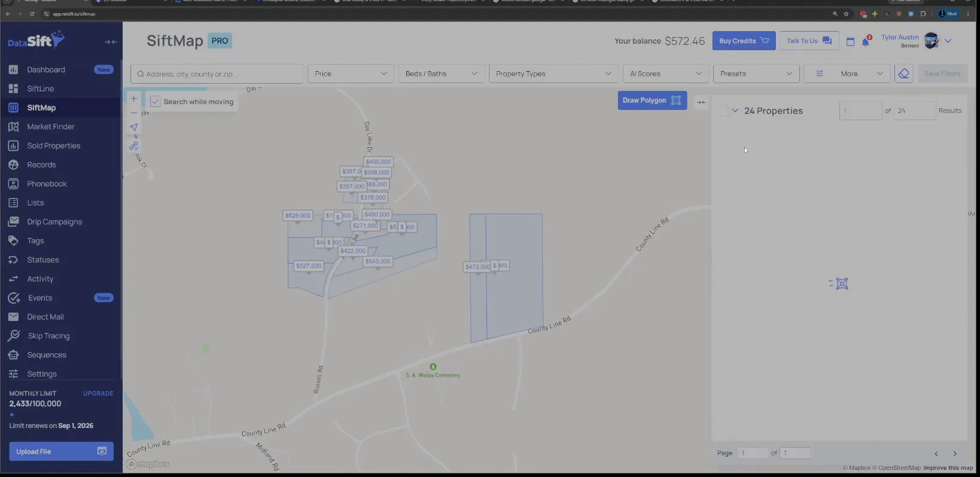This screenshot has width=980, height=477.
Task: Click the Buy Credits button
Action: (x=744, y=41)
